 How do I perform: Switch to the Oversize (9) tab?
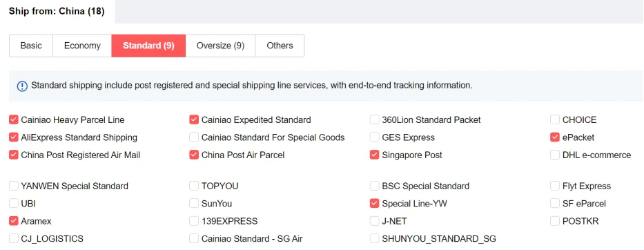(221, 46)
